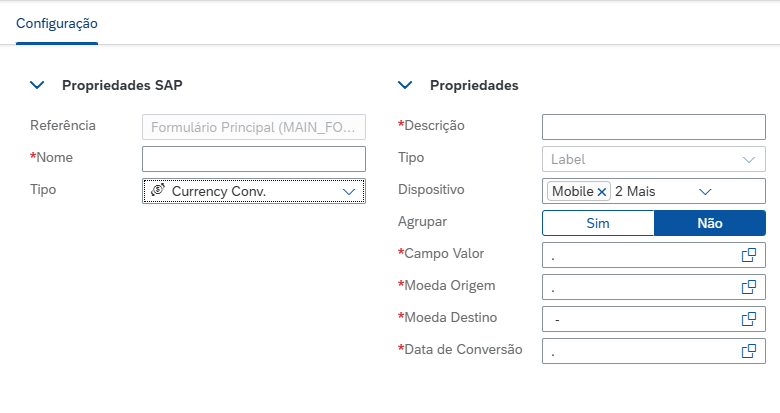
Task: Set Agrupar to Não
Action: [x=710, y=223]
